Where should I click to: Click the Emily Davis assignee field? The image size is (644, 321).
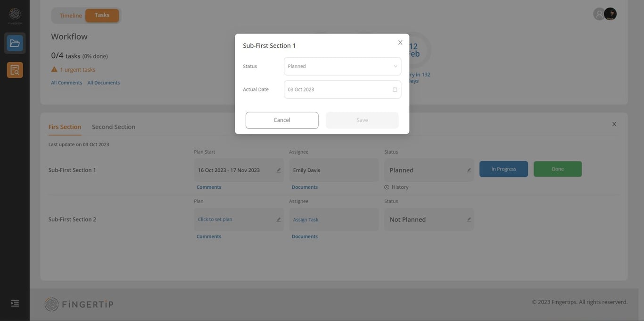click(334, 170)
